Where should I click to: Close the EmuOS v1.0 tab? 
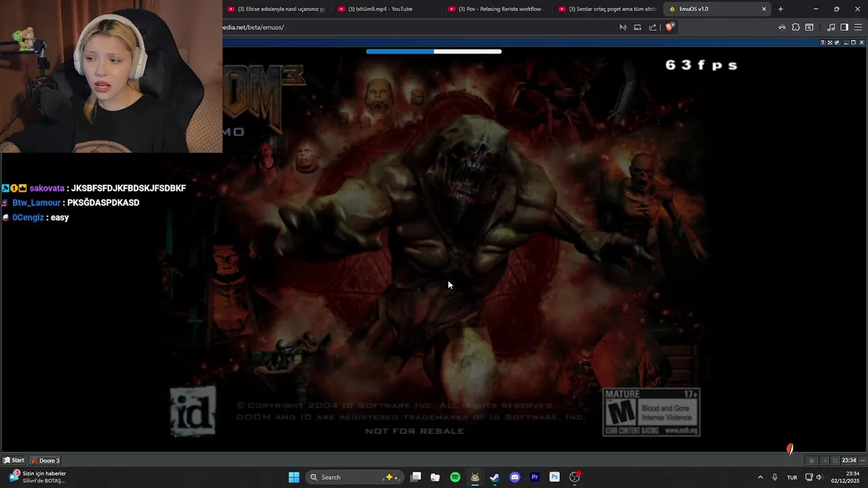click(x=764, y=9)
